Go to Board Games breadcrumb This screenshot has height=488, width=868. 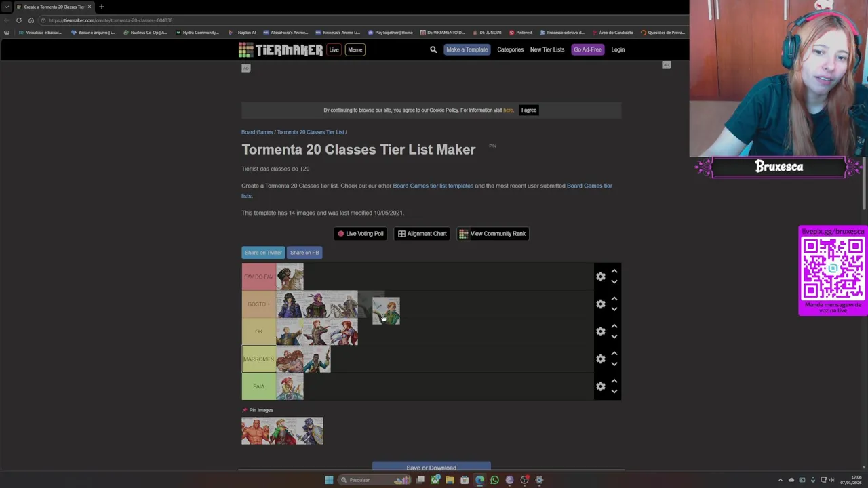(257, 132)
